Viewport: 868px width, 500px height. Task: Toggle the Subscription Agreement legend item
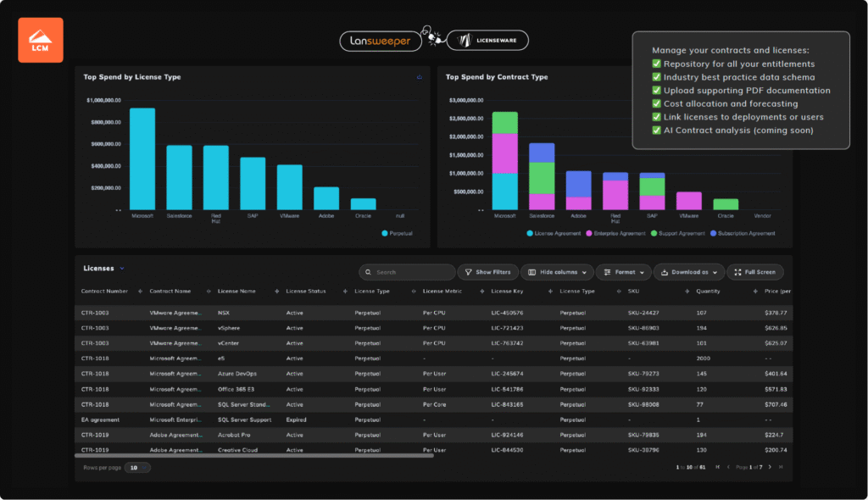coord(743,234)
